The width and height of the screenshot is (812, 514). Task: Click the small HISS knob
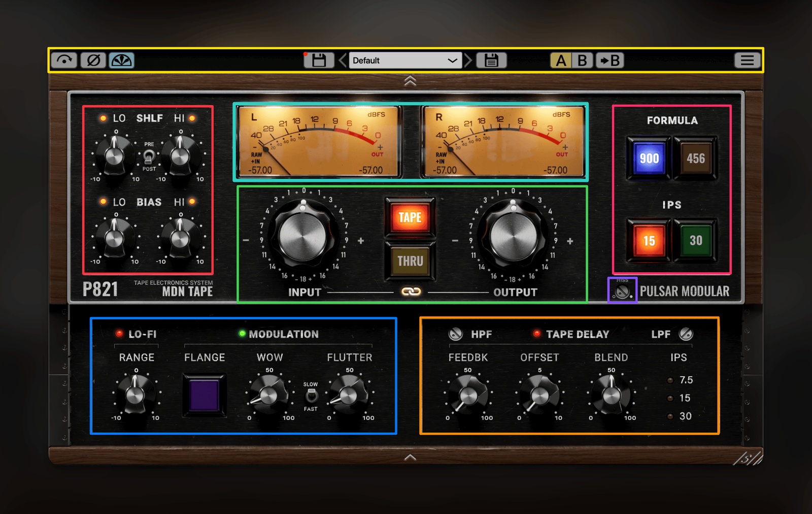click(x=622, y=292)
